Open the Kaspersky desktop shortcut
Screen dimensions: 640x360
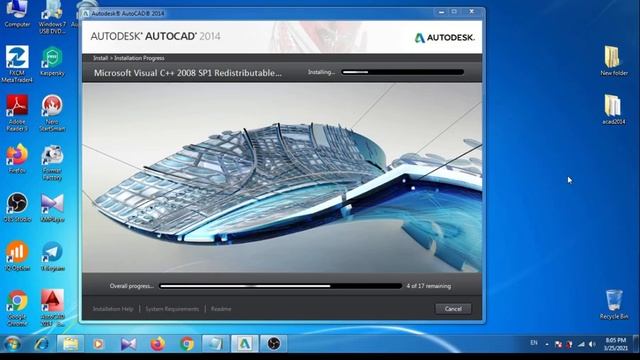52,62
